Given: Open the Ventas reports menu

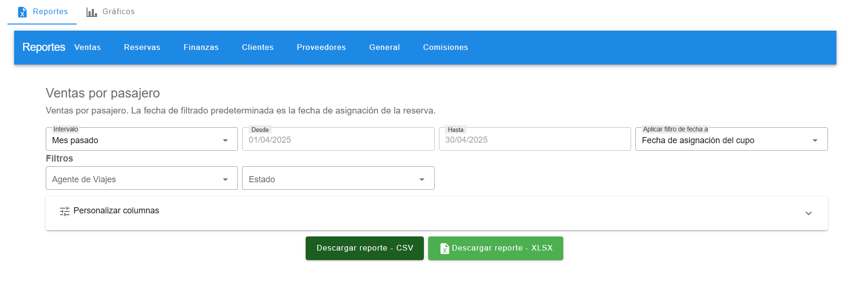Looking at the screenshot, I should point(88,48).
